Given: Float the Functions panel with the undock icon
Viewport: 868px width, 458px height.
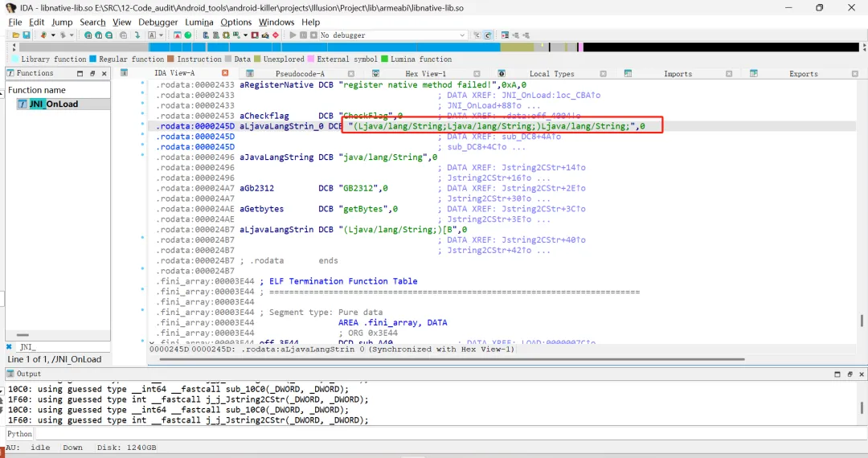Looking at the screenshot, I should [92, 73].
